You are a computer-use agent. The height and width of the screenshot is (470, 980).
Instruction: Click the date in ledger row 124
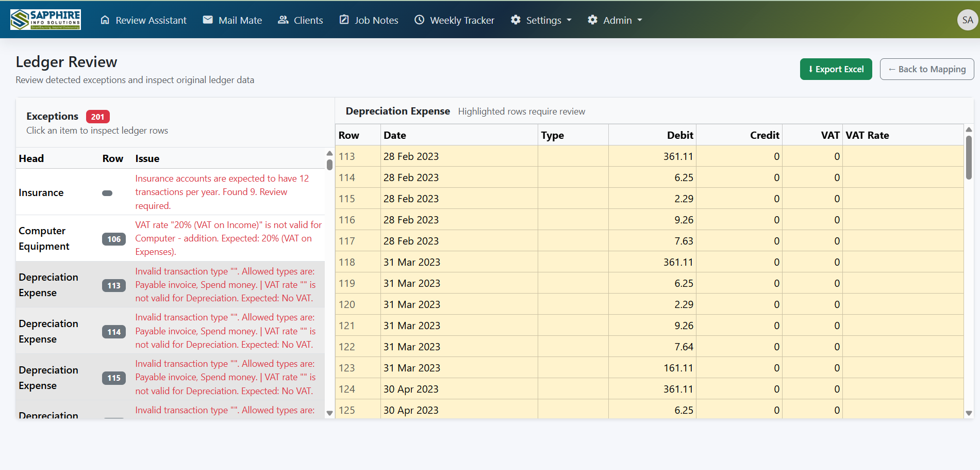(x=411, y=389)
